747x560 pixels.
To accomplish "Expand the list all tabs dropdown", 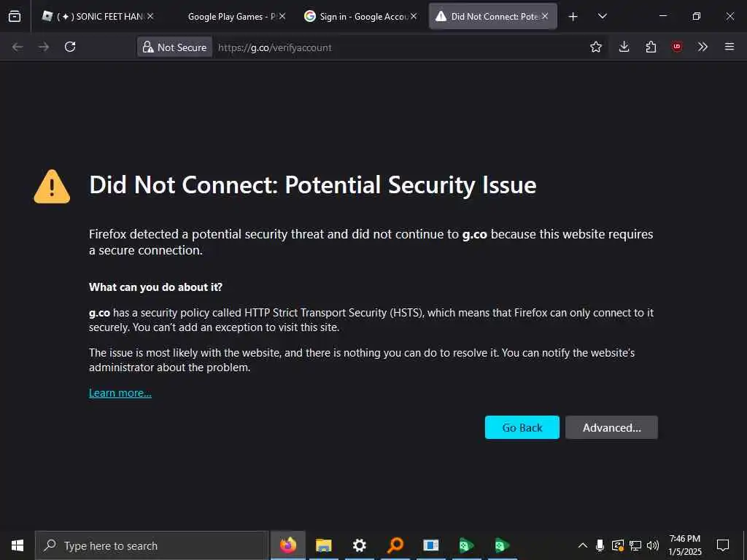I will [x=602, y=16].
